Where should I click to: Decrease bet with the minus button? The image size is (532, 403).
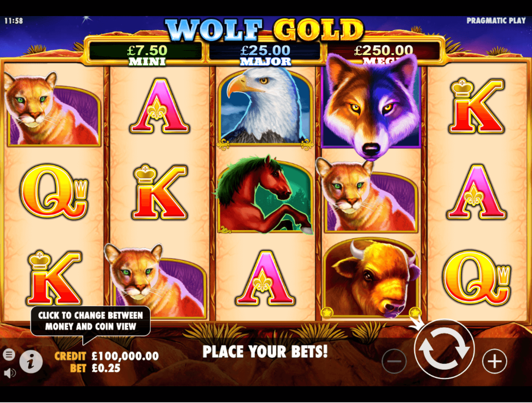(x=394, y=361)
